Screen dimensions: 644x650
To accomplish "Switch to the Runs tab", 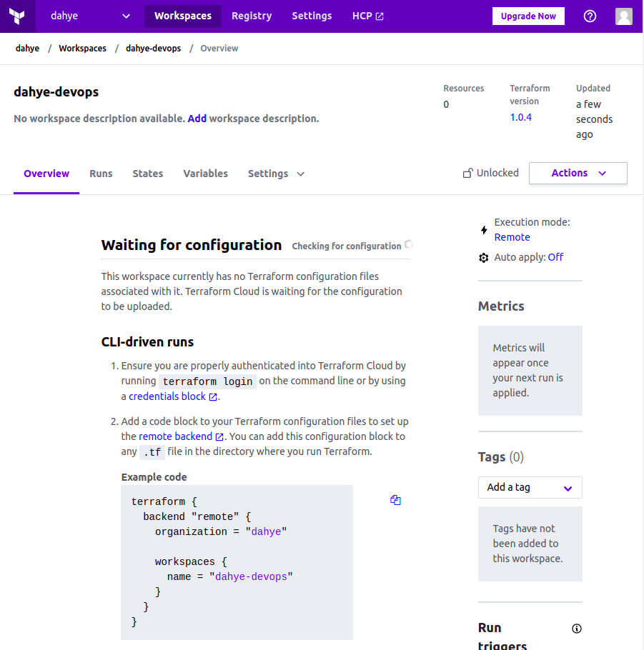I will [101, 174].
